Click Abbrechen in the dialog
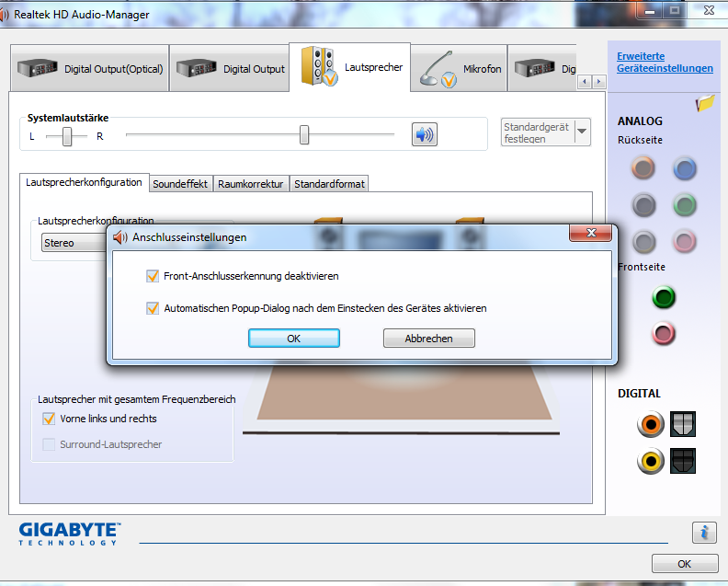Screen dimensions: 728x586 429,339
